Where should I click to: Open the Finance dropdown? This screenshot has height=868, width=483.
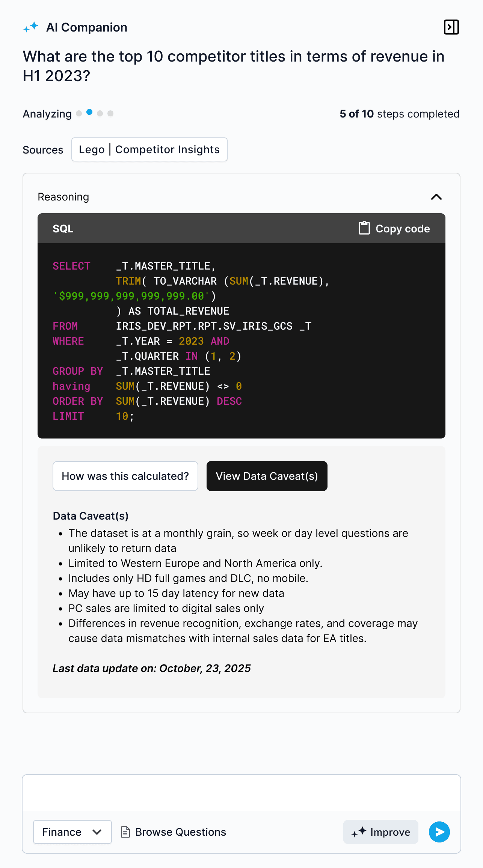click(x=72, y=832)
